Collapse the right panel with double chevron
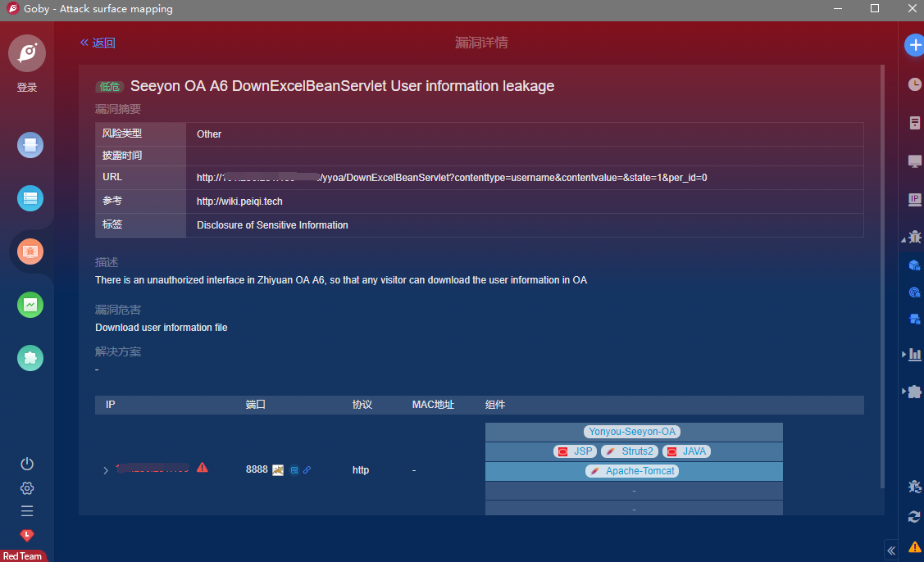Image resolution: width=924 pixels, height=562 pixels. pos(891,550)
